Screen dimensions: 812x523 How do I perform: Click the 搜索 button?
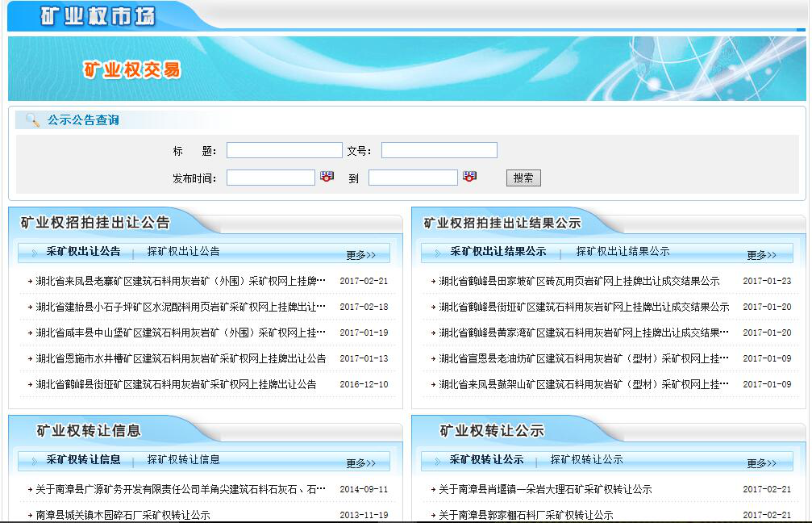523,178
